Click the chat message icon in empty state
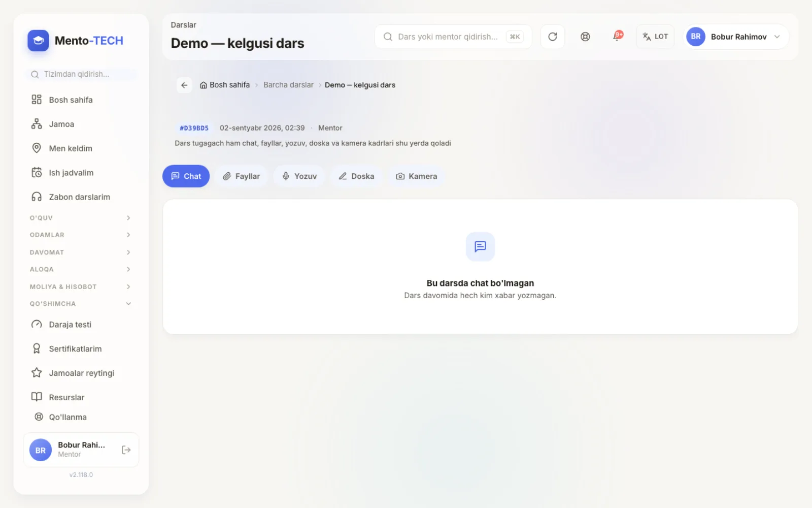 tap(480, 247)
